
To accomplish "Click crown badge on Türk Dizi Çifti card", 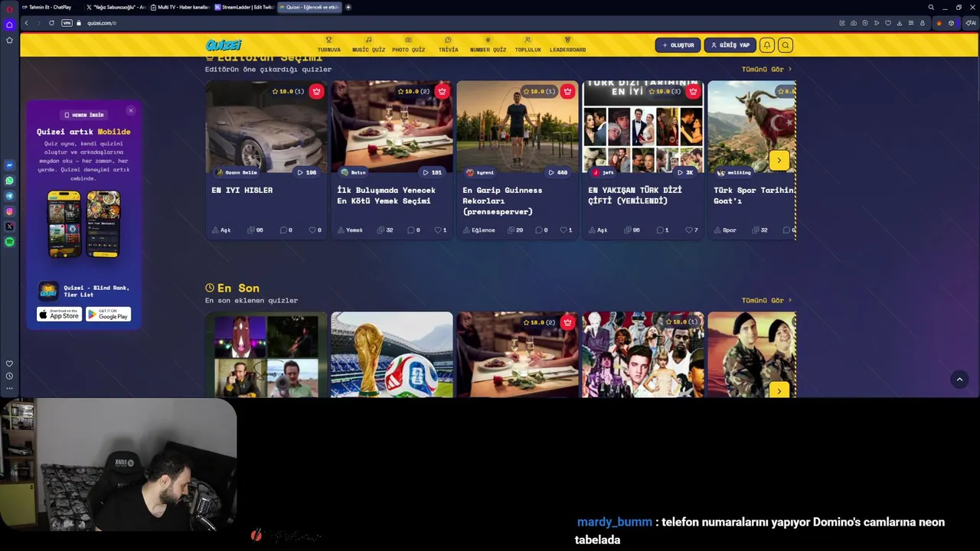I will pos(693,91).
